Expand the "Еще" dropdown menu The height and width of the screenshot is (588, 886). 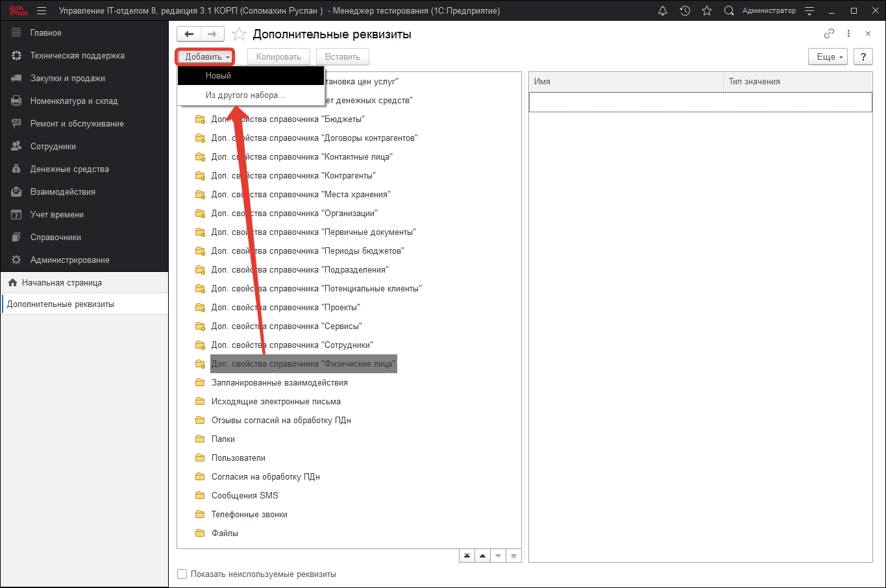[828, 57]
